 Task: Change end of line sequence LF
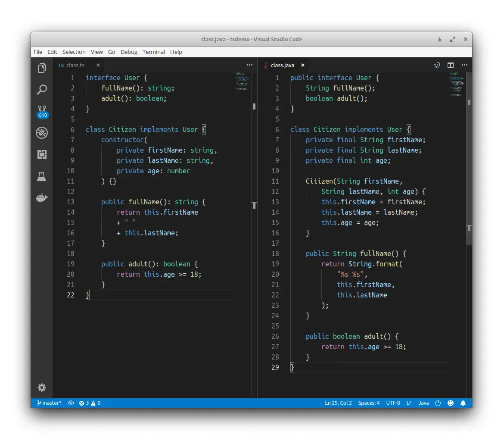(409, 403)
